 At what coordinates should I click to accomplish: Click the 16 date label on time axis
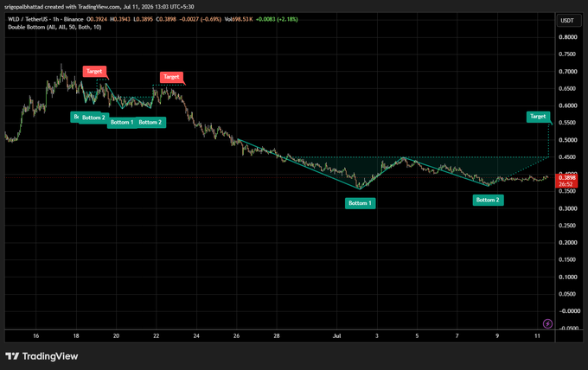pos(36,336)
